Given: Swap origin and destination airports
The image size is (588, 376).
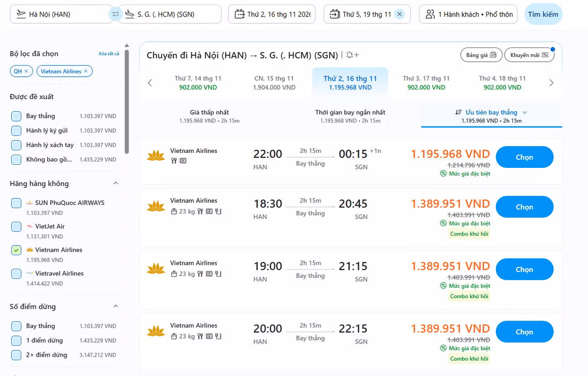Looking at the screenshot, I should click(x=115, y=14).
